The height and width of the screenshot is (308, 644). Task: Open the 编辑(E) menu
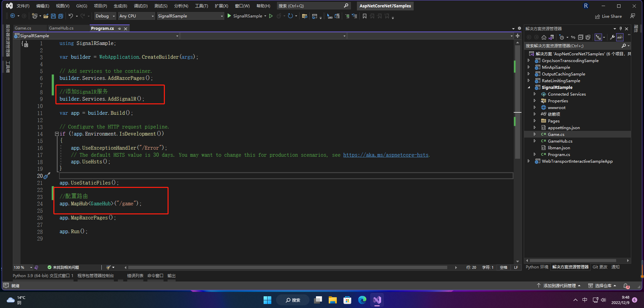coord(43,6)
